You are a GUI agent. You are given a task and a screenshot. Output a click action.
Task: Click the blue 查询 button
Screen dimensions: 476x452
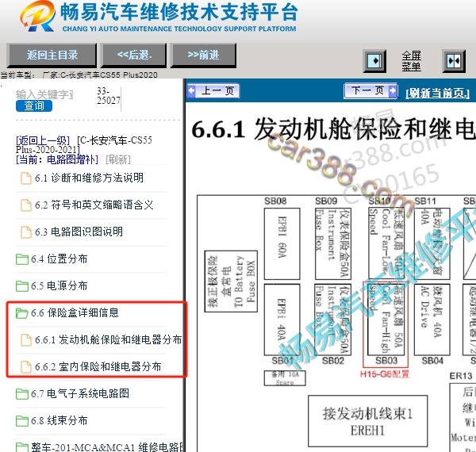(34, 105)
